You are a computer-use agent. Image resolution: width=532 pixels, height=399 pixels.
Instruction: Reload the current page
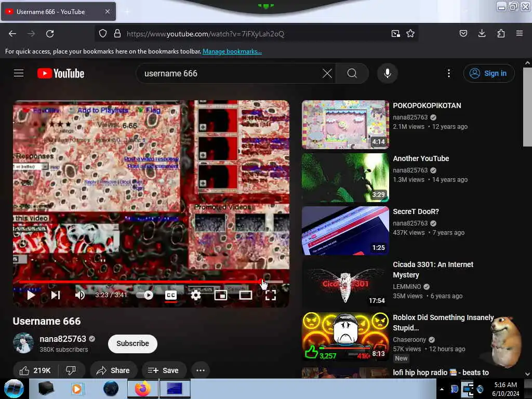[50, 34]
